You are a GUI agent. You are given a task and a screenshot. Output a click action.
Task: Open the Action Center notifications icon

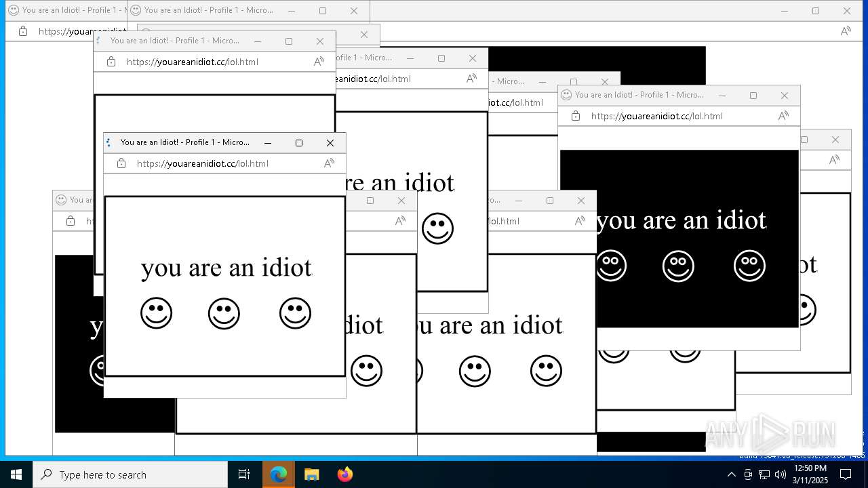click(x=846, y=474)
